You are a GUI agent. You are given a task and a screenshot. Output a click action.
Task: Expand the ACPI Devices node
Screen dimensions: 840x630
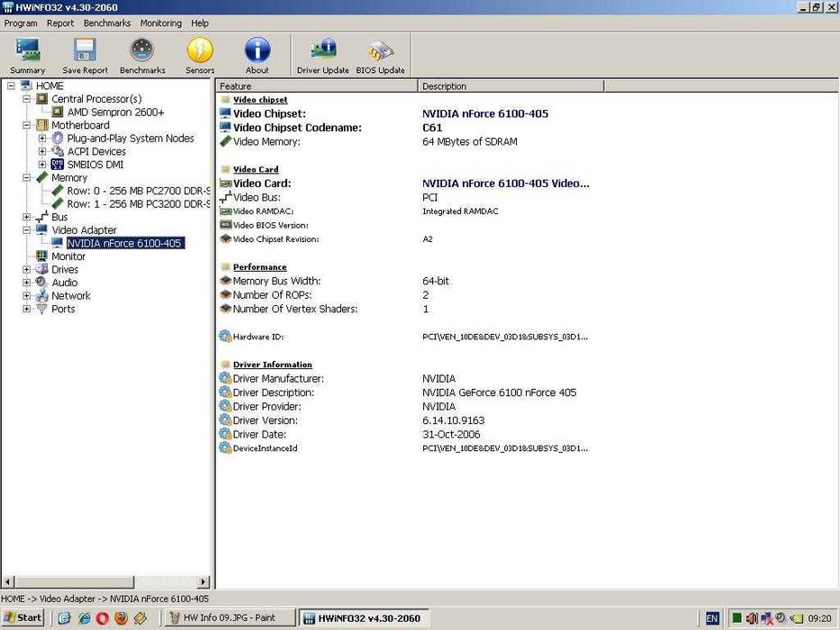point(41,151)
